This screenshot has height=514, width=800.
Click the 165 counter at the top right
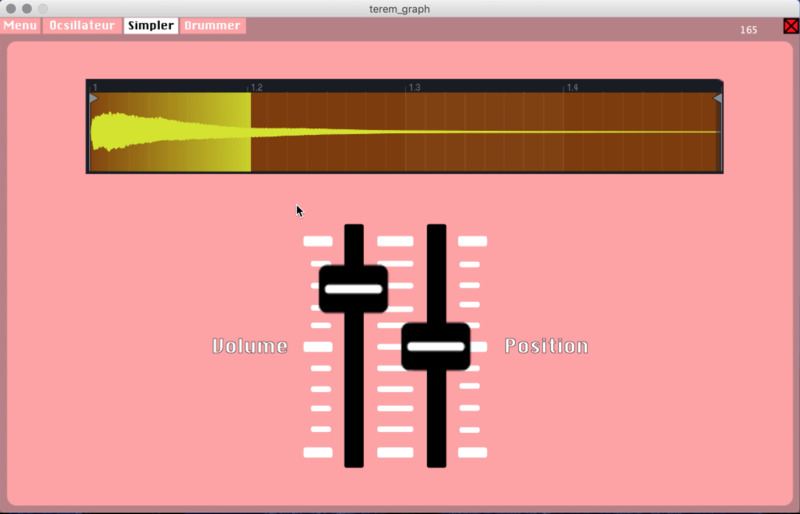point(748,30)
